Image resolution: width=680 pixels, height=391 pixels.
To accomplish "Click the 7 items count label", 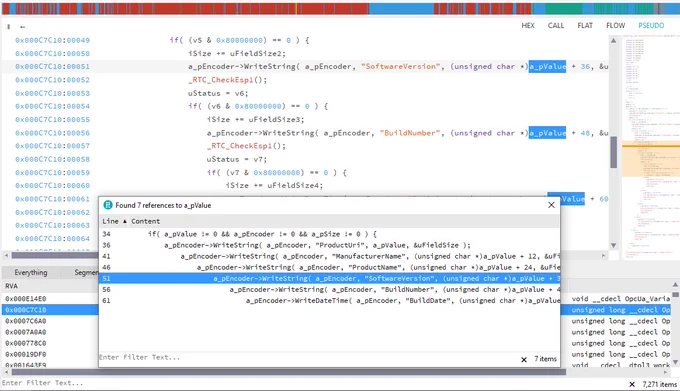I will (x=545, y=359).
